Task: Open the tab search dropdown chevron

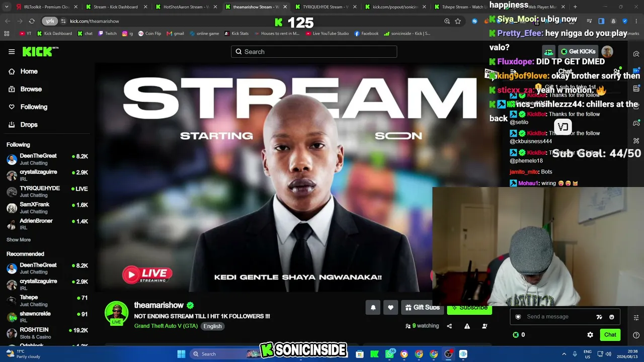Action: pos(7,7)
